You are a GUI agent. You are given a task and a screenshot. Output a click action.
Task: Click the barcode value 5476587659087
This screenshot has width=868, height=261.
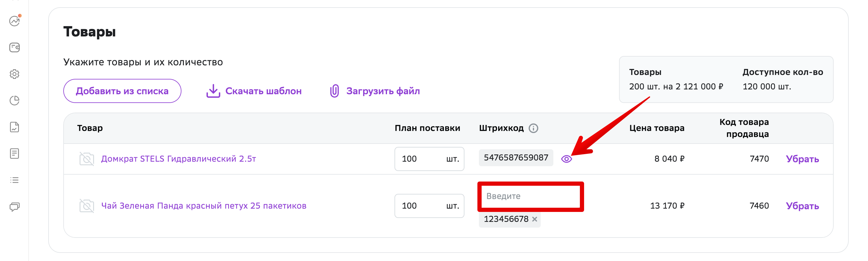(x=516, y=158)
